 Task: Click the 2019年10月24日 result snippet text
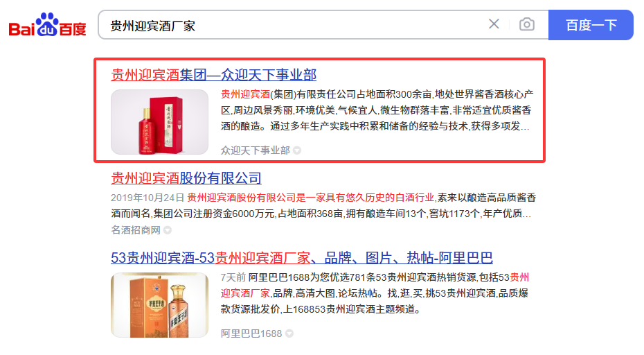click(323, 206)
